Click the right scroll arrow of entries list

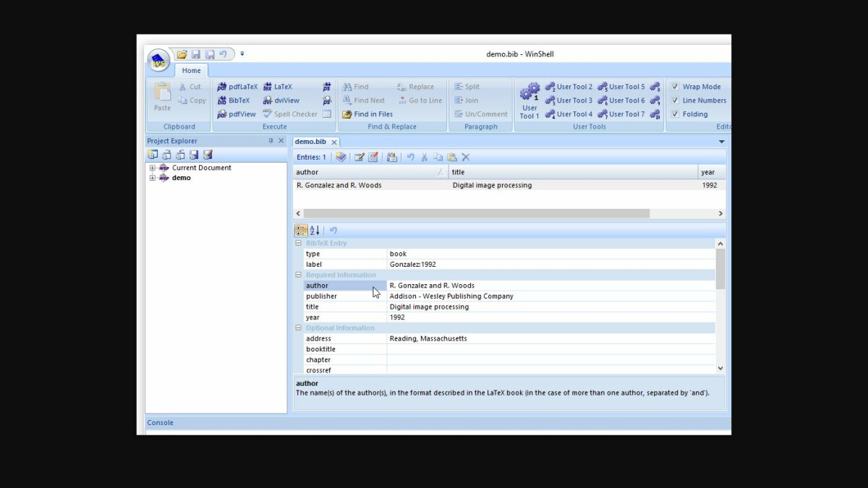[720, 213]
